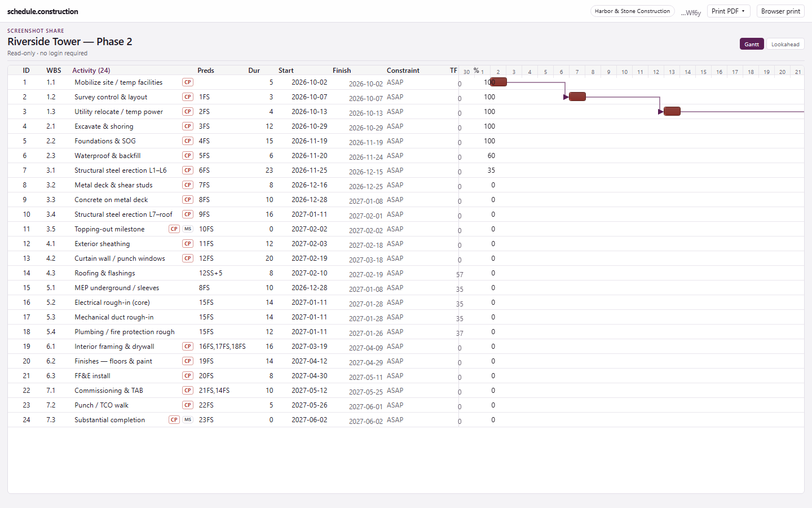Click the MS badge on Substantial completion row
Screen dimensions: 812x508
click(188, 420)
